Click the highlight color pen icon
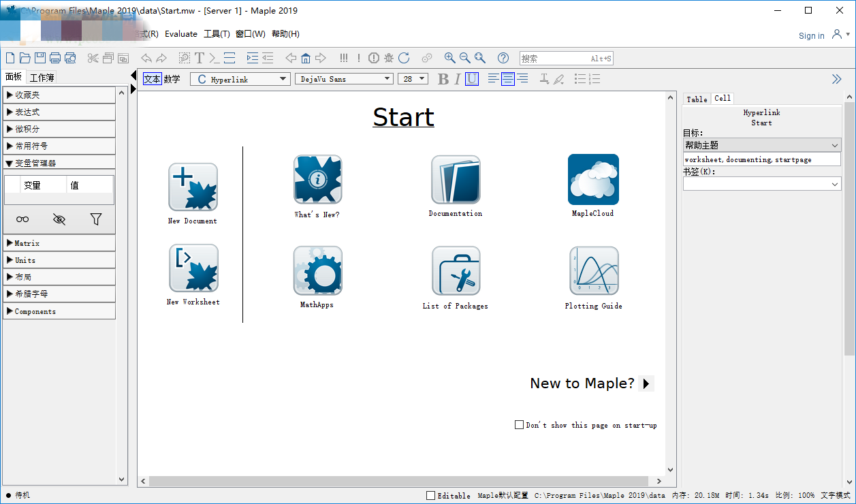856x504 pixels. pos(558,79)
